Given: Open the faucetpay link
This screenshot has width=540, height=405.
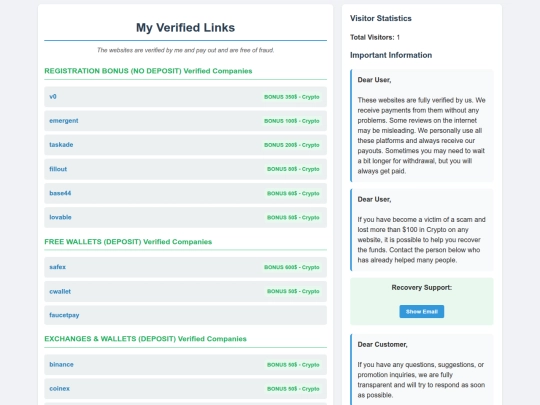Looking at the screenshot, I should 64,315.
